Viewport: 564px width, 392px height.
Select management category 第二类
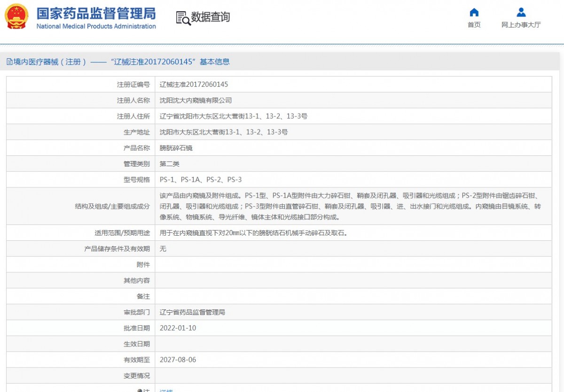click(170, 164)
